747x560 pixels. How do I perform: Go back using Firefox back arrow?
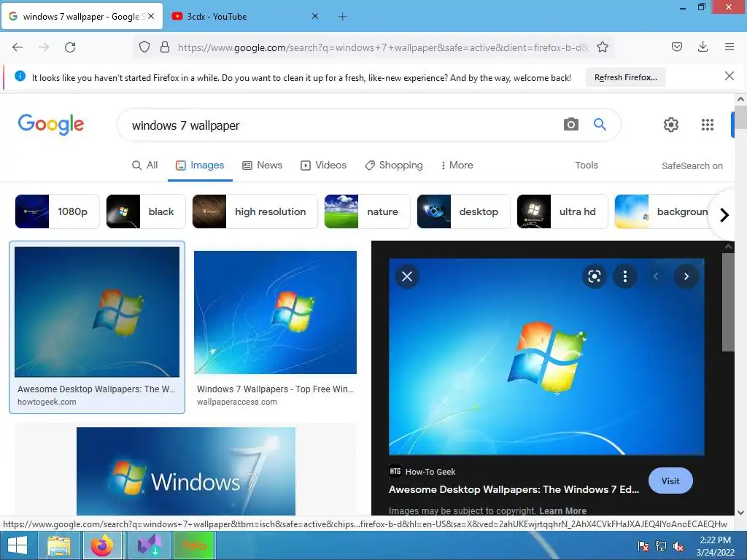pos(18,47)
